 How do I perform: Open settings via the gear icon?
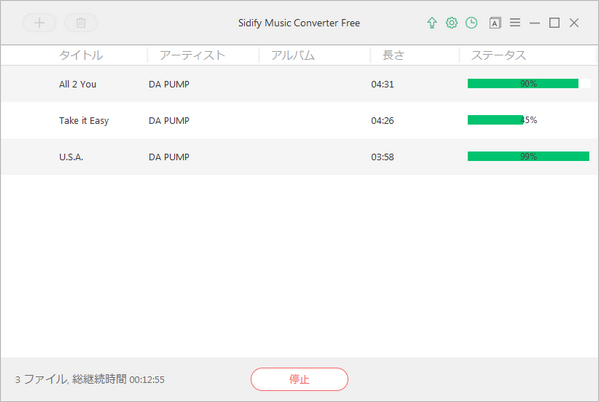pos(452,23)
